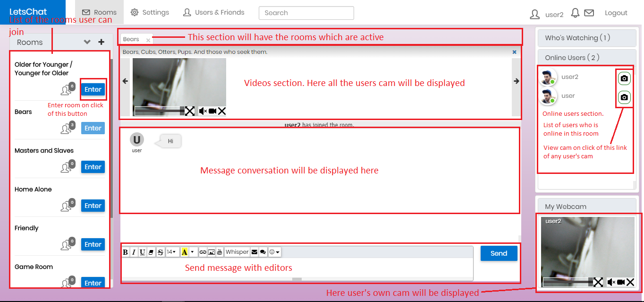The image size is (644, 302).
Task: Join the Game Room
Action: (x=93, y=283)
